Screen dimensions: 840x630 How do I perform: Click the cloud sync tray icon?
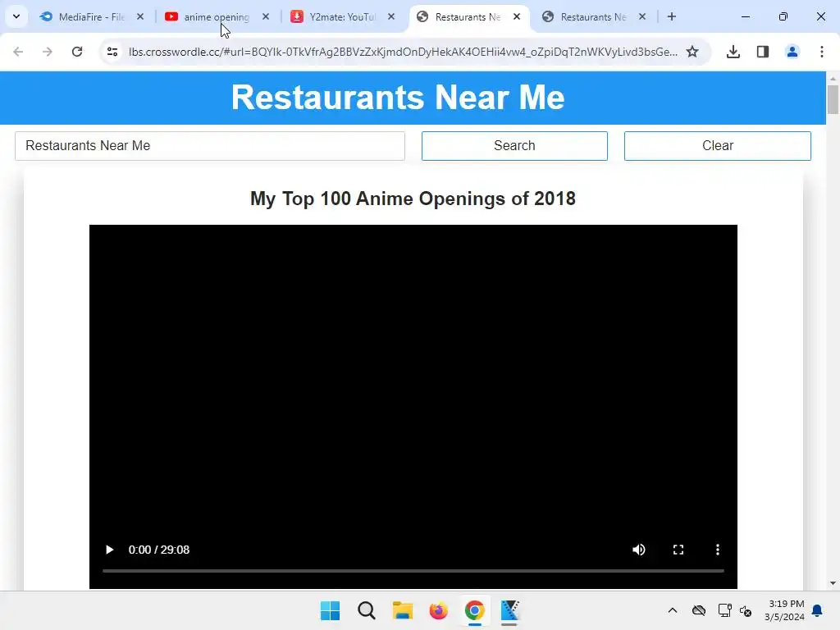(699, 610)
